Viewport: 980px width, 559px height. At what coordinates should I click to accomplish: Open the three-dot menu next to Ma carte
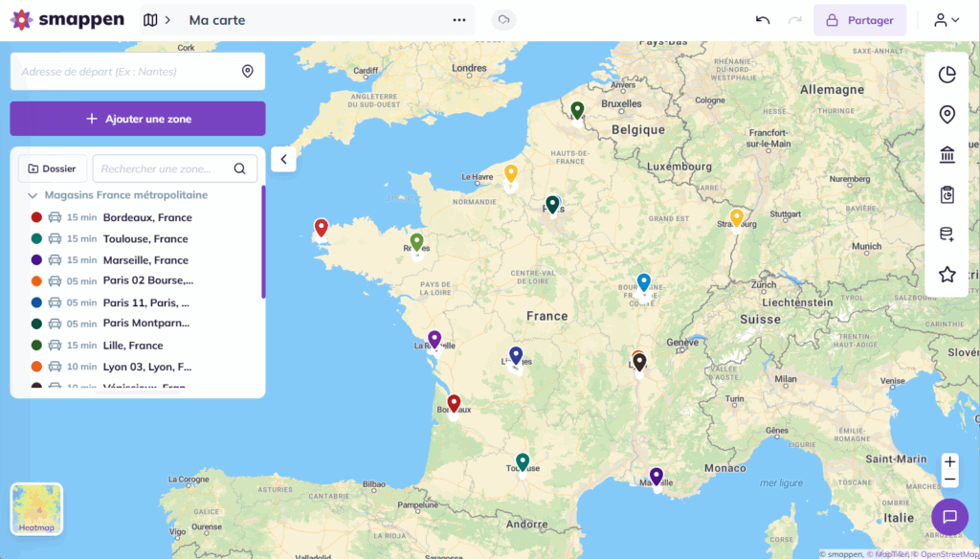(x=458, y=19)
